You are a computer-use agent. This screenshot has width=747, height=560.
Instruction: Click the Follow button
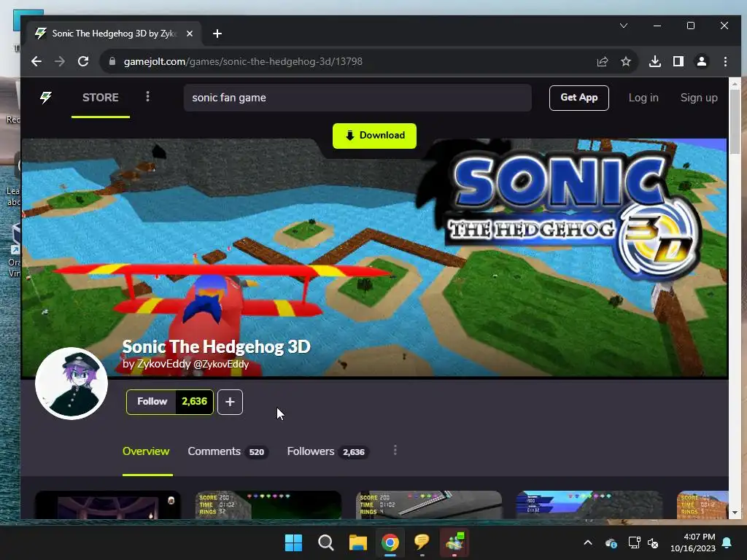(x=152, y=402)
